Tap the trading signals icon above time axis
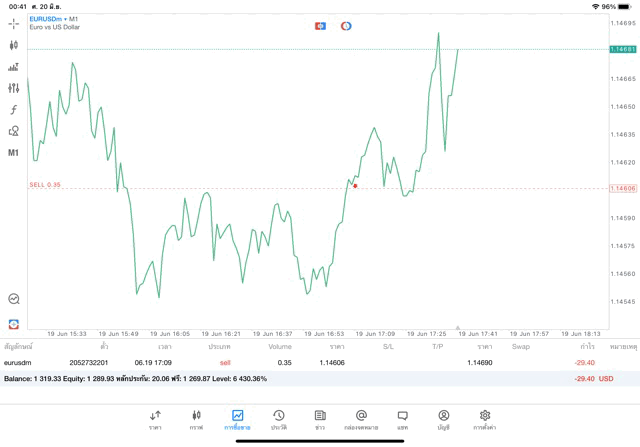This screenshot has width=640, height=447. coord(14,298)
